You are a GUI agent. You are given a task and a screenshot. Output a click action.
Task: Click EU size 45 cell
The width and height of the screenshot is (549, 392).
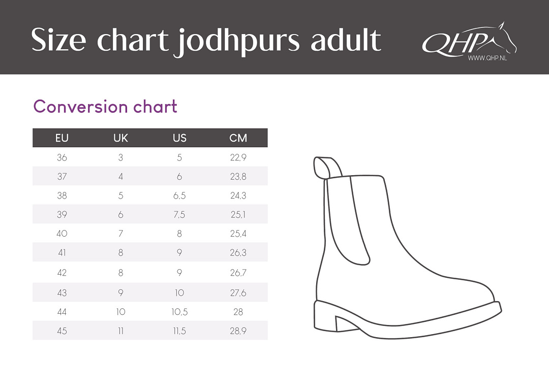[62, 331]
